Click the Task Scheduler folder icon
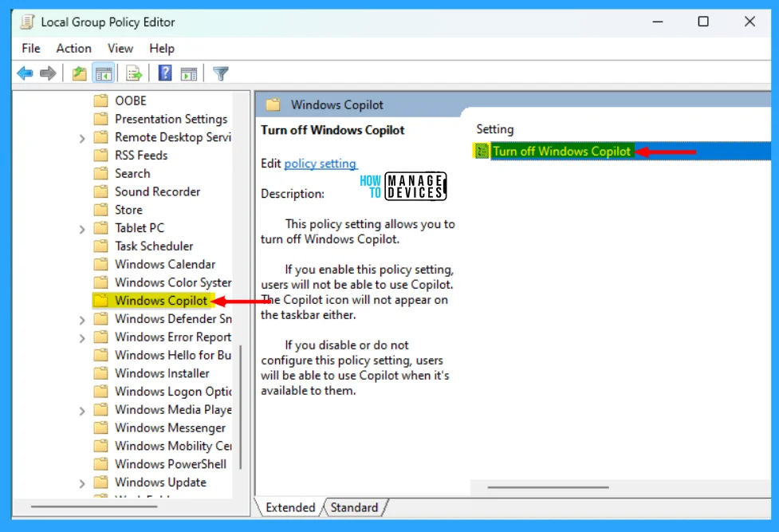The height and width of the screenshot is (532, 779). point(100,246)
